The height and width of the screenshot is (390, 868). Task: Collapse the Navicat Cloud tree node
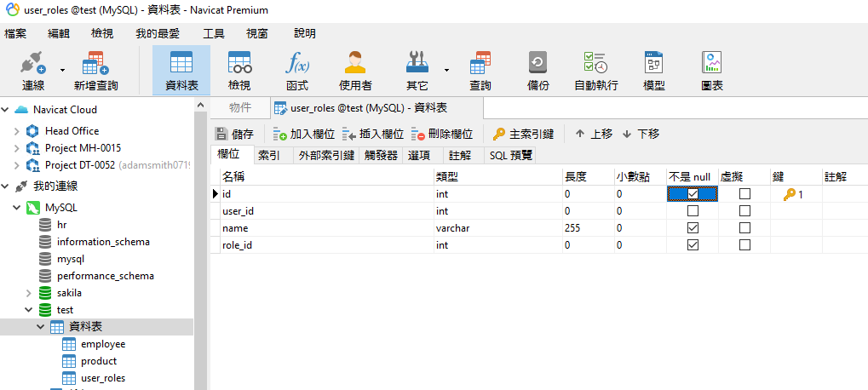[5, 110]
